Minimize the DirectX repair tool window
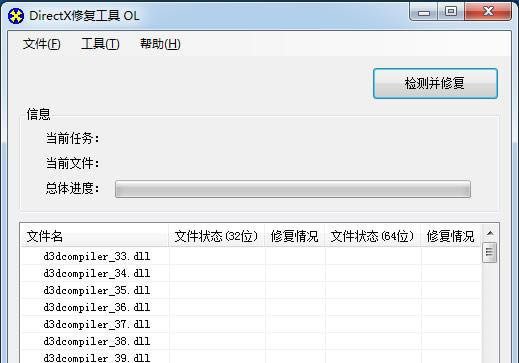The height and width of the screenshot is (363, 519). 424,12
